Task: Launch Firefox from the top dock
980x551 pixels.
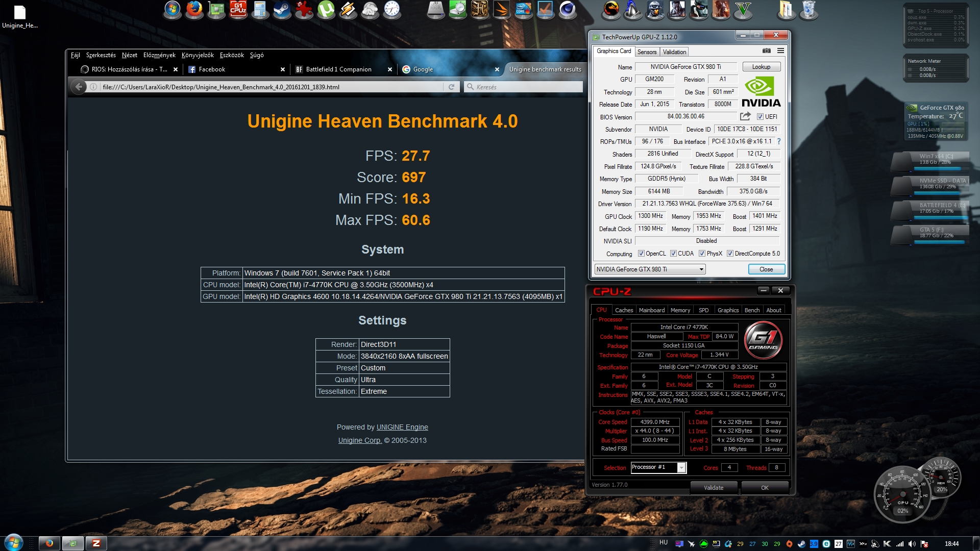Action: click(x=194, y=9)
